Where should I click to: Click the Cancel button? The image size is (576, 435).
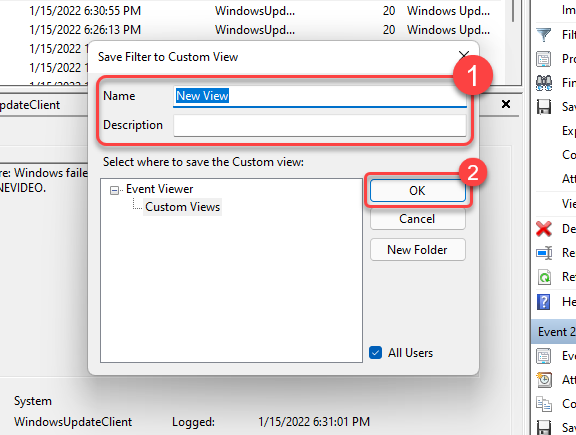(418, 219)
